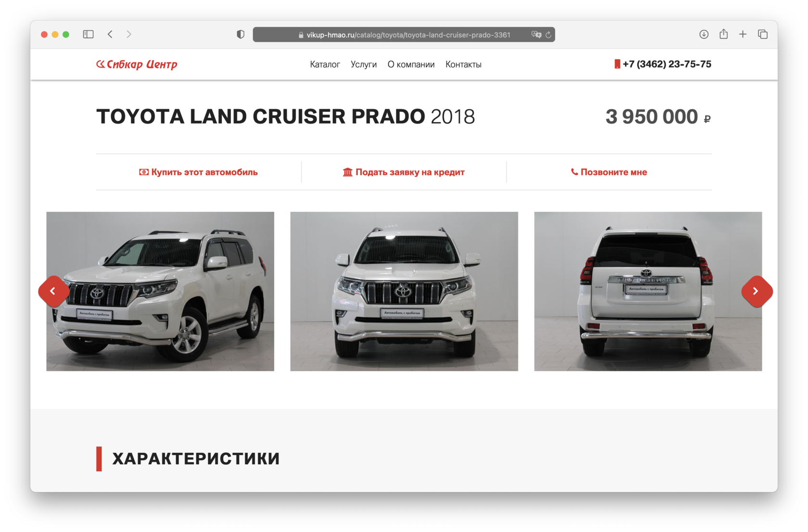Reload the page with the refresh icon
The image size is (808, 532).
(548, 35)
